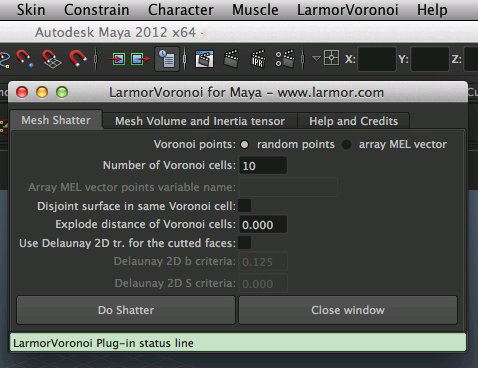
Task: Open the Muscle menu
Action: pos(255,10)
